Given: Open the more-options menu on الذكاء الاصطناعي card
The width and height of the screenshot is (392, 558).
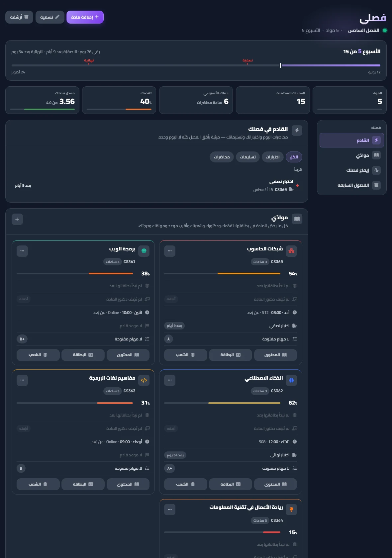Looking at the screenshot, I should 170,380.
